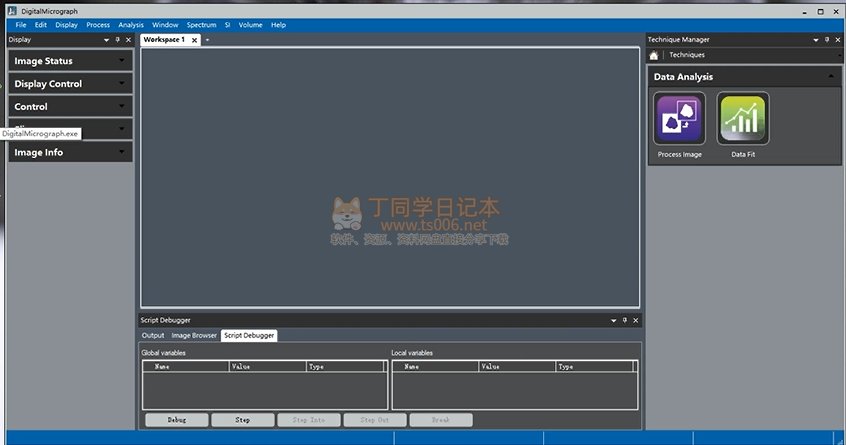Open the Process Image technique
The height and width of the screenshot is (445, 846).
679,119
